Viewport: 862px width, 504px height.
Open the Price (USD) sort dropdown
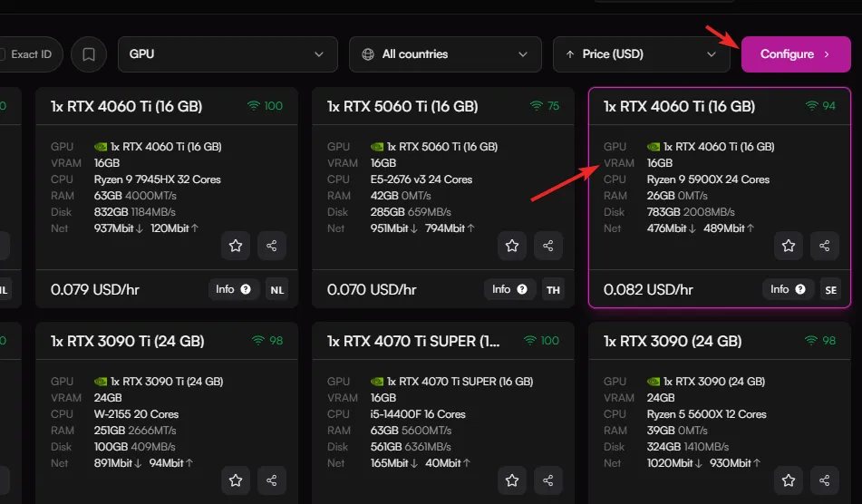pyautogui.click(x=642, y=54)
